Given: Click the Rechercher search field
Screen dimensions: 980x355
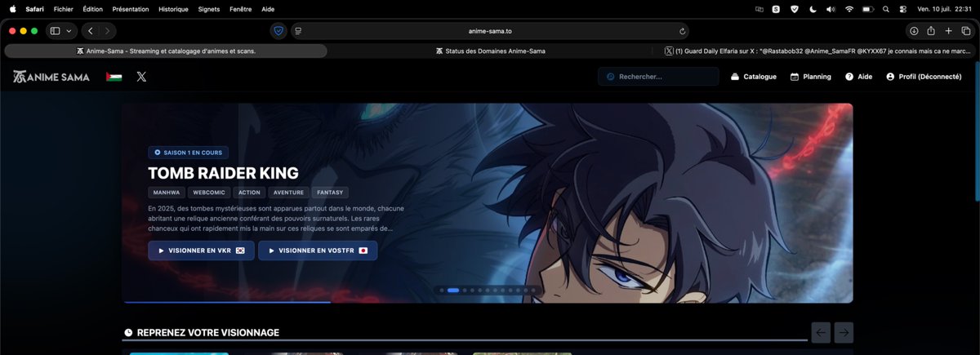Looking at the screenshot, I should pyautogui.click(x=658, y=77).
